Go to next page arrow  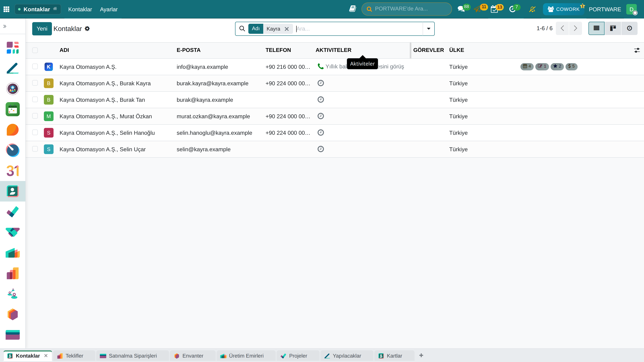[576, 28]
